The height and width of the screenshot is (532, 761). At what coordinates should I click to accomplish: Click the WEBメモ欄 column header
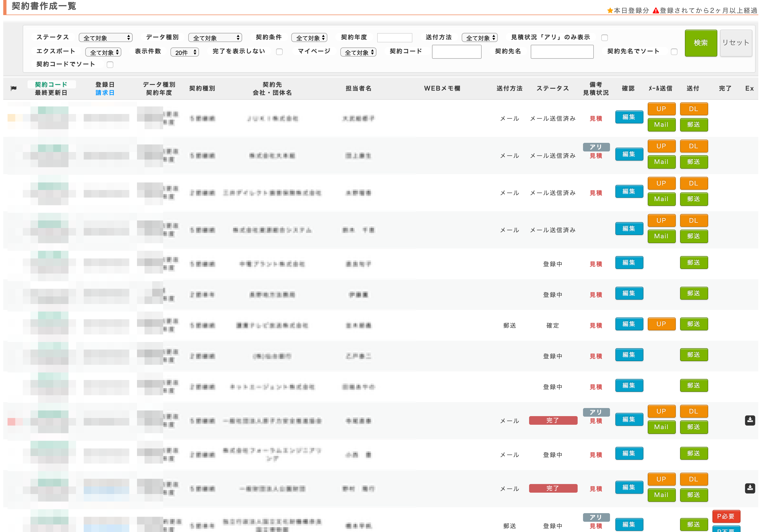coord(442,88)
